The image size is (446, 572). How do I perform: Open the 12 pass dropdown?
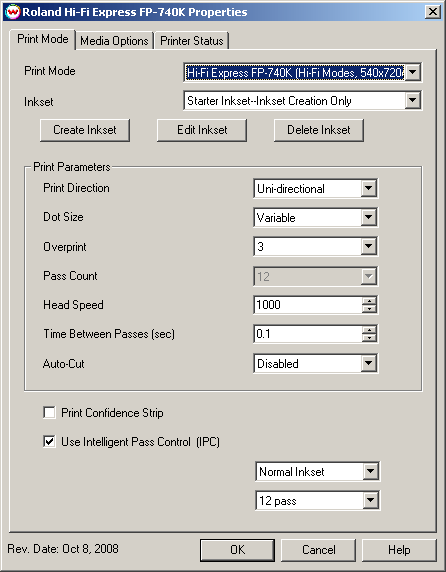coord(371,500)
